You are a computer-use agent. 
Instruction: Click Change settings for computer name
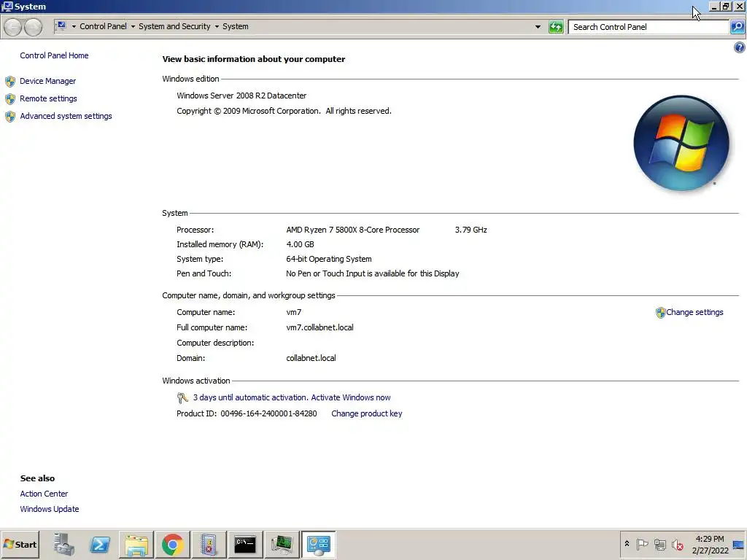694,312
